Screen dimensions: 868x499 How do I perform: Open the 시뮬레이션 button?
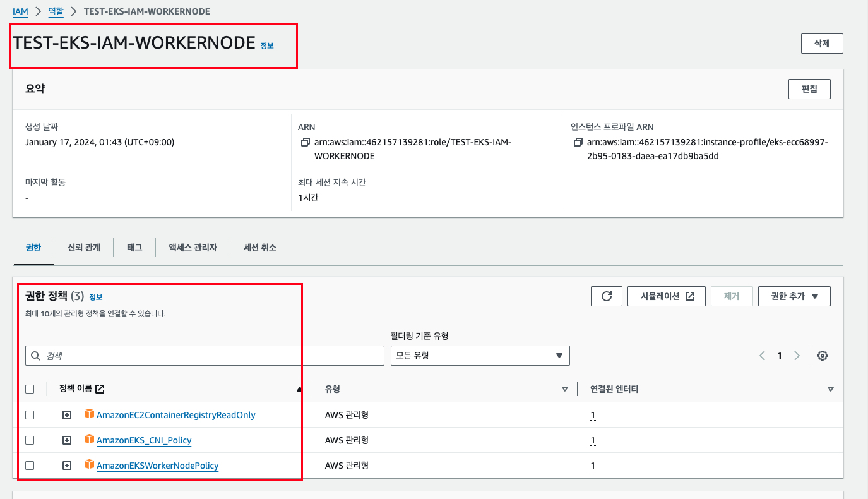point(666,296)
